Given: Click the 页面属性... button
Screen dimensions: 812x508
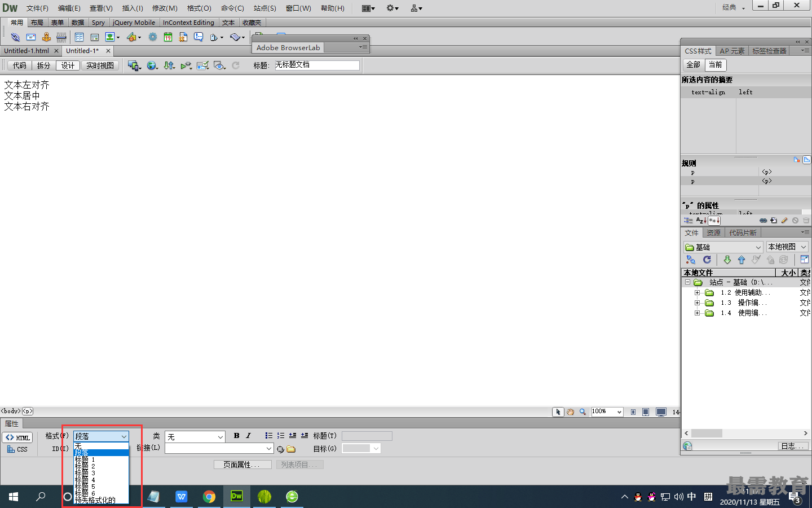Looking at the screenshot, I should click(x=242, y=465).
